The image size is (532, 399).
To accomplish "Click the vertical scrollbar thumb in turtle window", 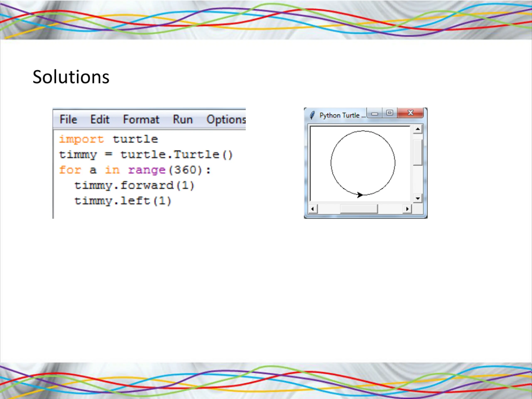I will point(418,153).
